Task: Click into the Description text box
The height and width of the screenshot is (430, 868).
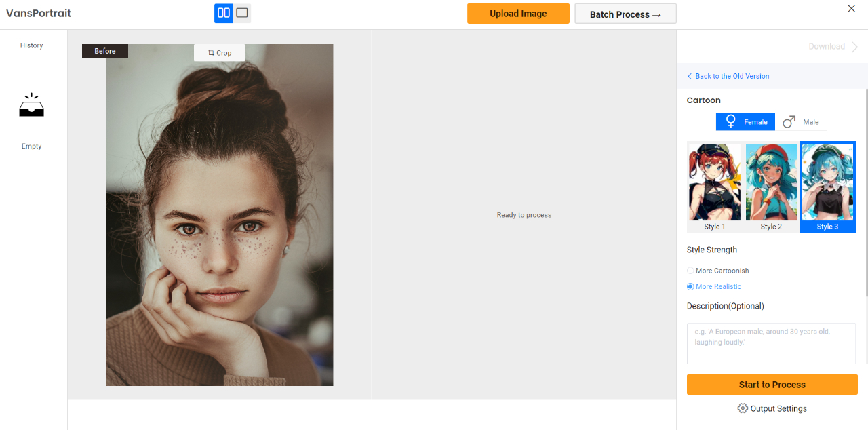Action: tap(771, 344)
